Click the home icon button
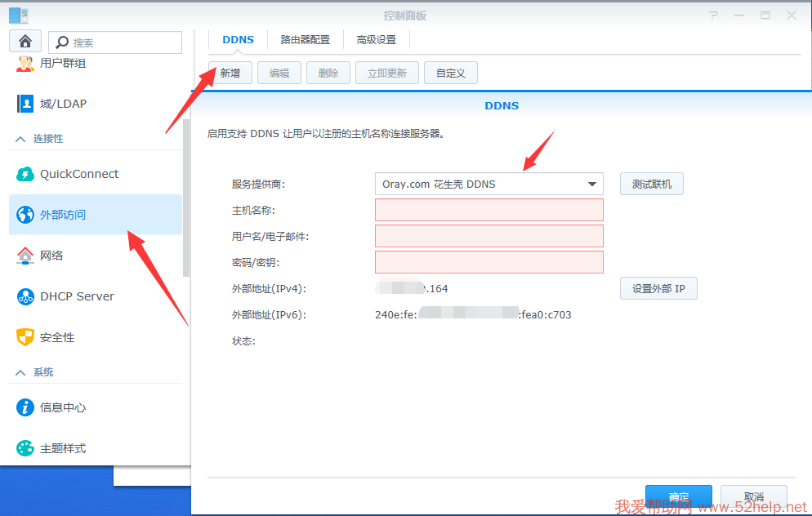The width and height of the screenshot is (812, 516). coord(25,42)
